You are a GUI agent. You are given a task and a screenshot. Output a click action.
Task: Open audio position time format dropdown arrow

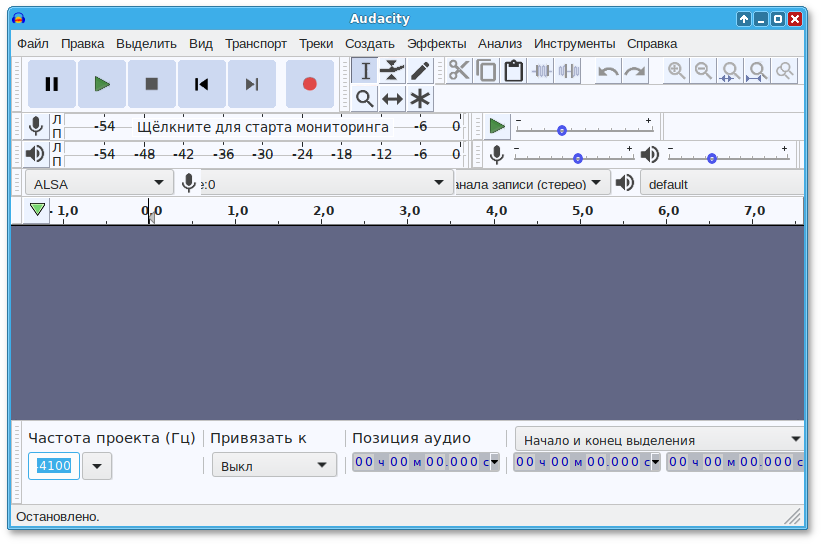tap(495, 462)
